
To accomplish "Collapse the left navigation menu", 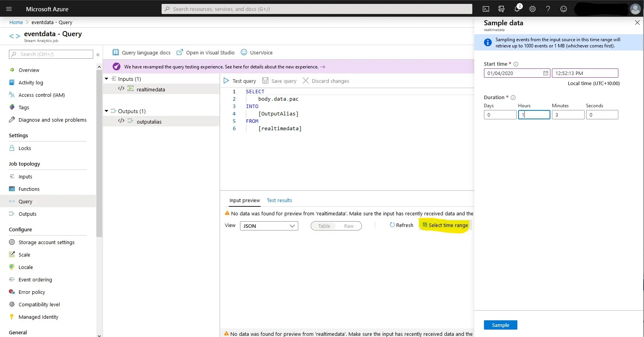I will pyautogui.click(x=98, y=55).
